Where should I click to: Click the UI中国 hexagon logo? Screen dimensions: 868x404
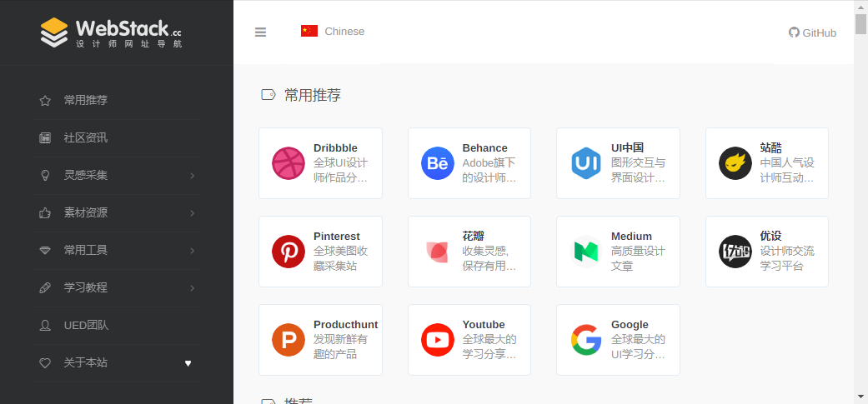coord(586,163)
